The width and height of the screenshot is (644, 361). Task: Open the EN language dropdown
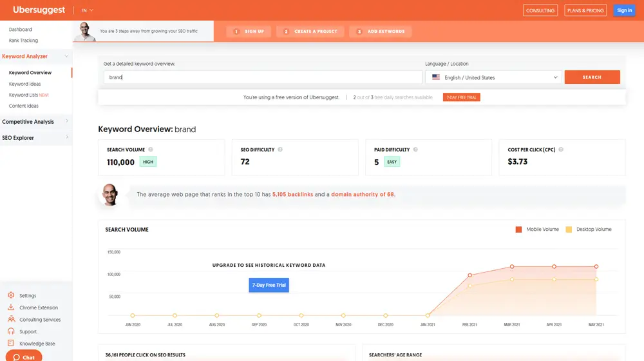pos(87,10)
